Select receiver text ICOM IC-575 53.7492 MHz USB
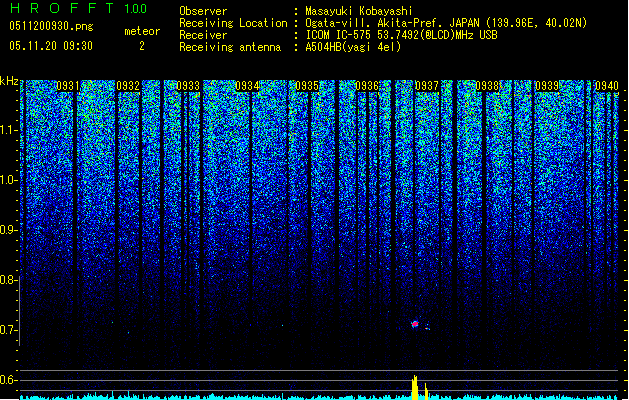 tap(401, 35)
